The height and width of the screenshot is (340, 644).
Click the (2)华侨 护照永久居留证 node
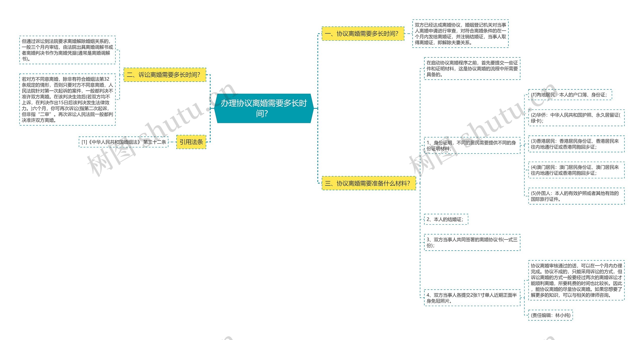(576, 118)
